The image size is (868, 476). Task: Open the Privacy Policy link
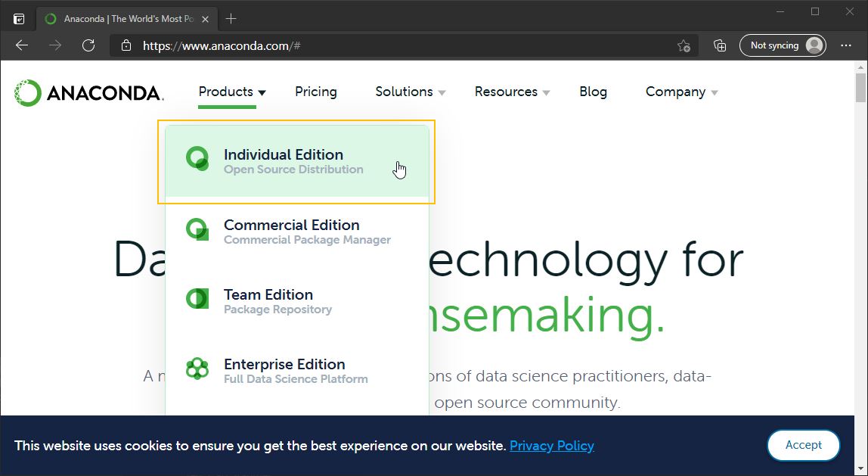(x=551, y=446)
